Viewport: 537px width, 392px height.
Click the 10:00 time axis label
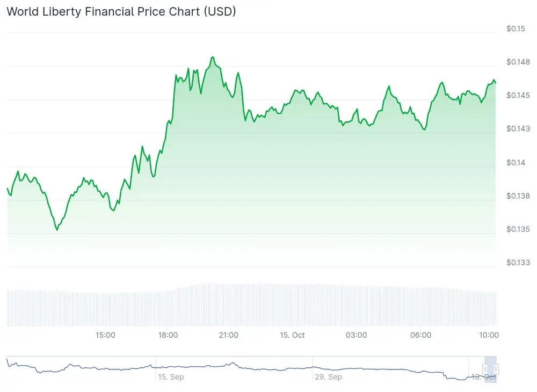coord(489,335)
